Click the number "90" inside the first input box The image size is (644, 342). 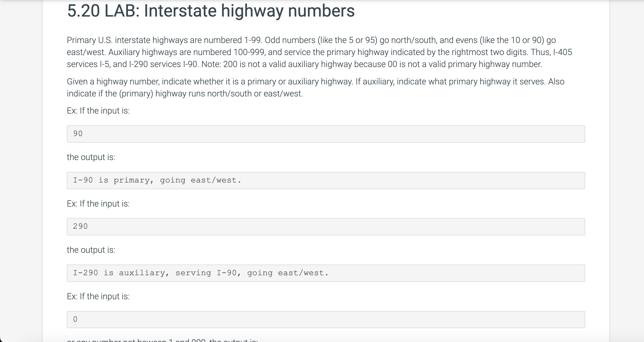78,133
